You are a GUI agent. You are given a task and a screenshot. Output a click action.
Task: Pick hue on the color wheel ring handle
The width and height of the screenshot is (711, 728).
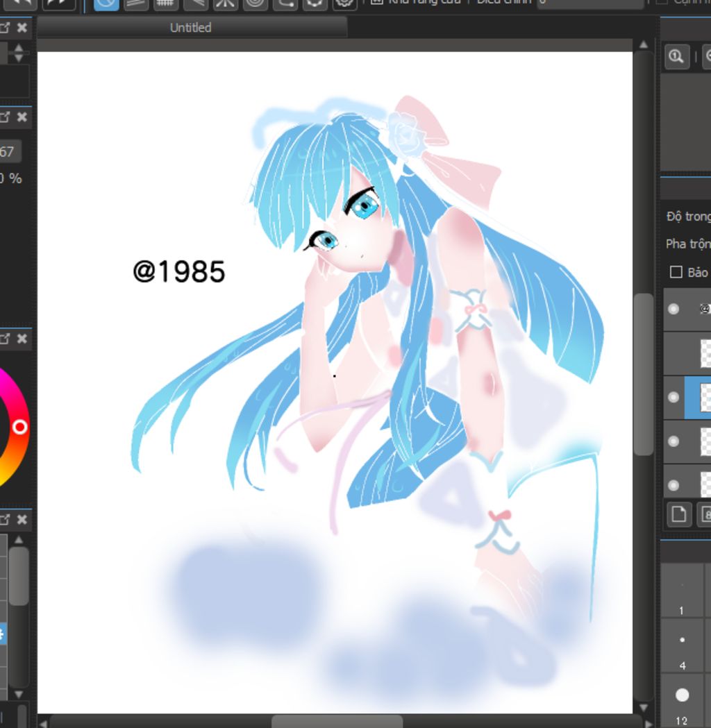[19, 427]
